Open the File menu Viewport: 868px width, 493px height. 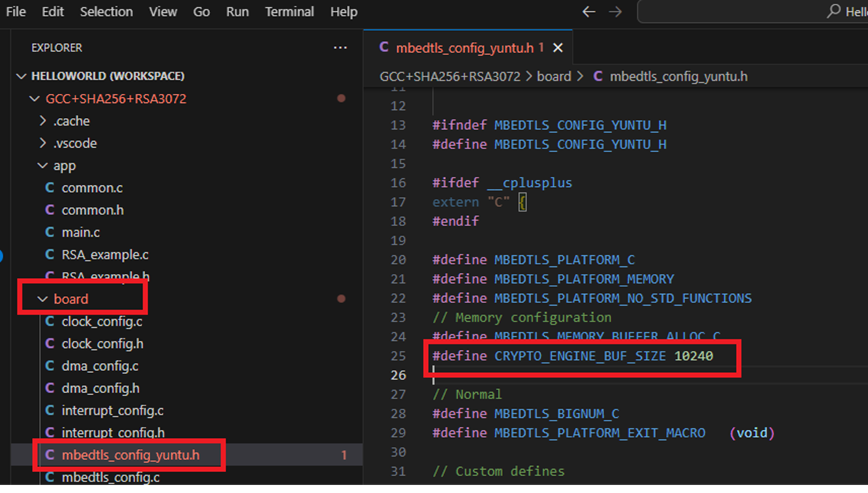[16, 12]
